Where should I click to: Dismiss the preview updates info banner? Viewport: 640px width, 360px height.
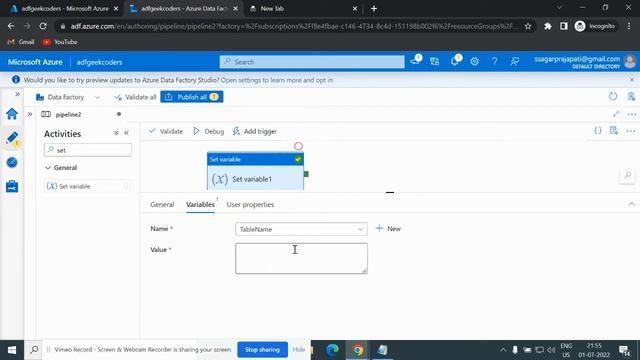[x=632, y=80]
